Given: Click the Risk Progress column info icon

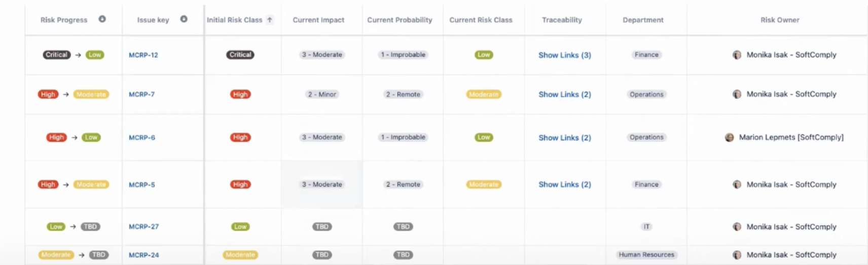Looking at the screenshot, I should coord(102,19).
